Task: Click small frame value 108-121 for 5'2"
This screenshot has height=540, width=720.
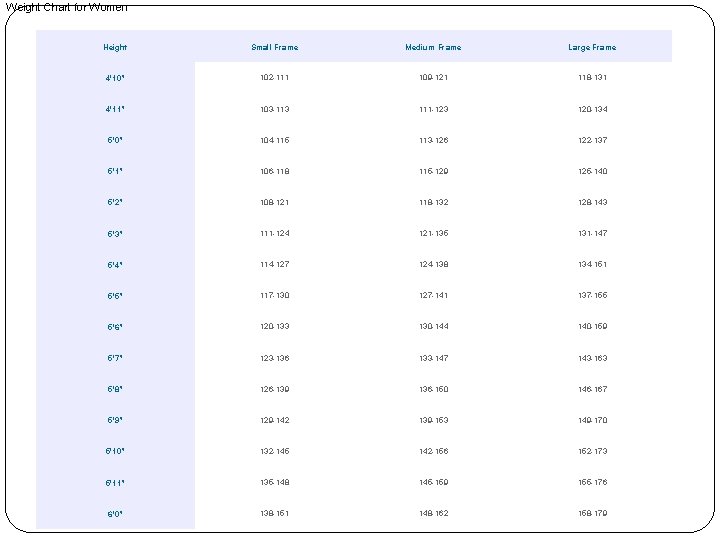Action: [275, 202]
